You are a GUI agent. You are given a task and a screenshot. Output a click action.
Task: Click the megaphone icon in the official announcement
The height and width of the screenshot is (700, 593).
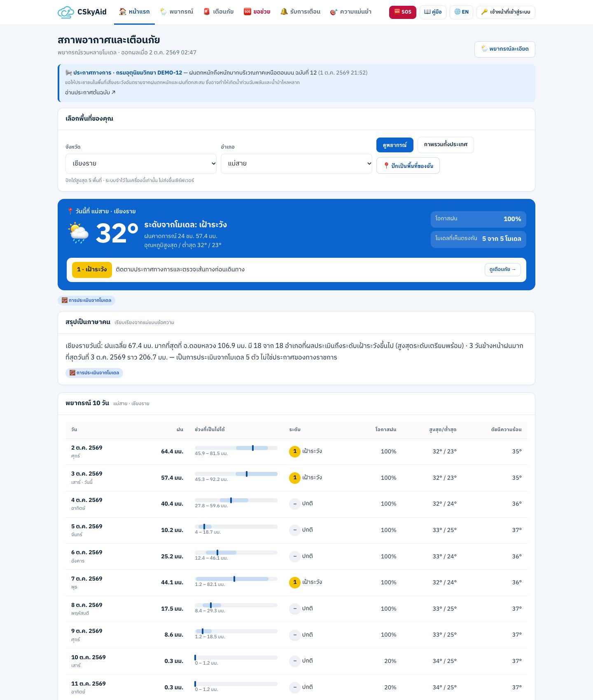point(68,72)
